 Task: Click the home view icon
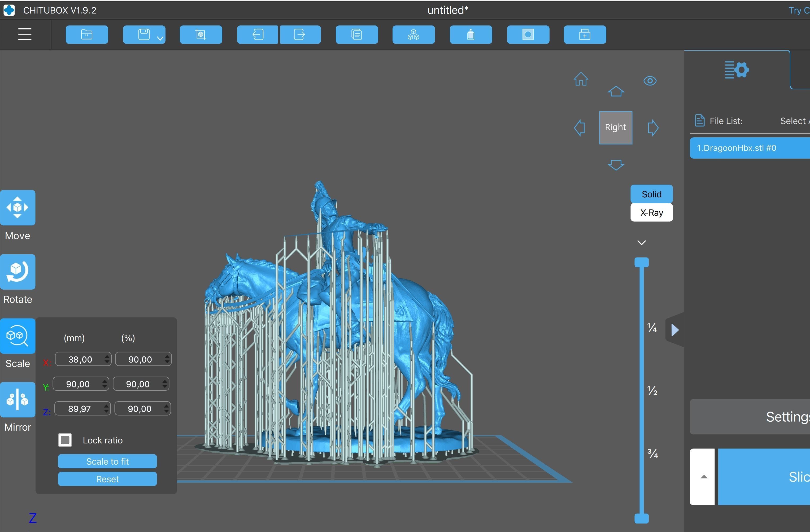(x=581, y=79)
